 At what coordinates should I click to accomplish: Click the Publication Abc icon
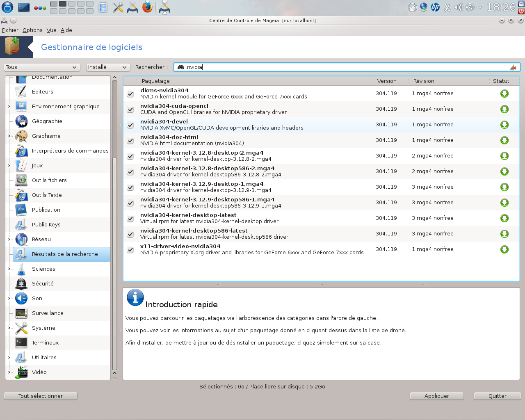click(21, 210)
